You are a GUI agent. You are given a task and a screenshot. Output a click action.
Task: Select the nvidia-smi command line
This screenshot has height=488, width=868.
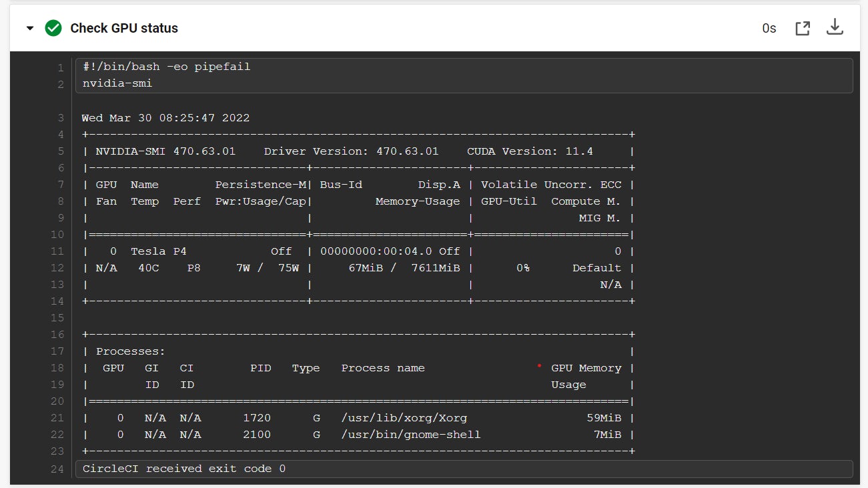[117, 84]
